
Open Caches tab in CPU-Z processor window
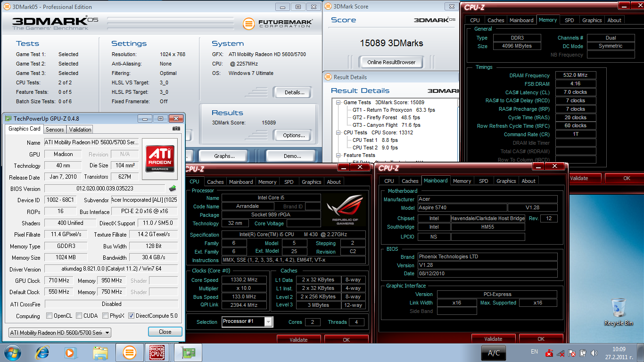point(215,182)
